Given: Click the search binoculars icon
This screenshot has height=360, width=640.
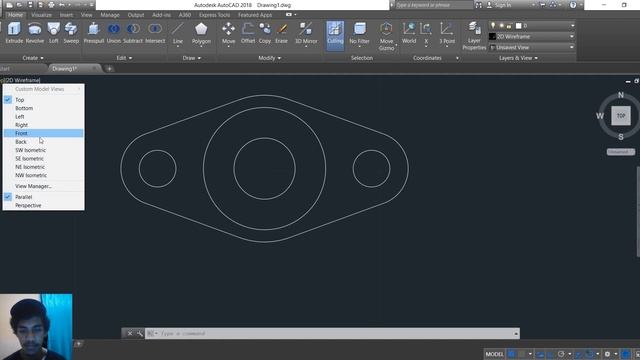Looking at the screenshot, I should (478, 5).
